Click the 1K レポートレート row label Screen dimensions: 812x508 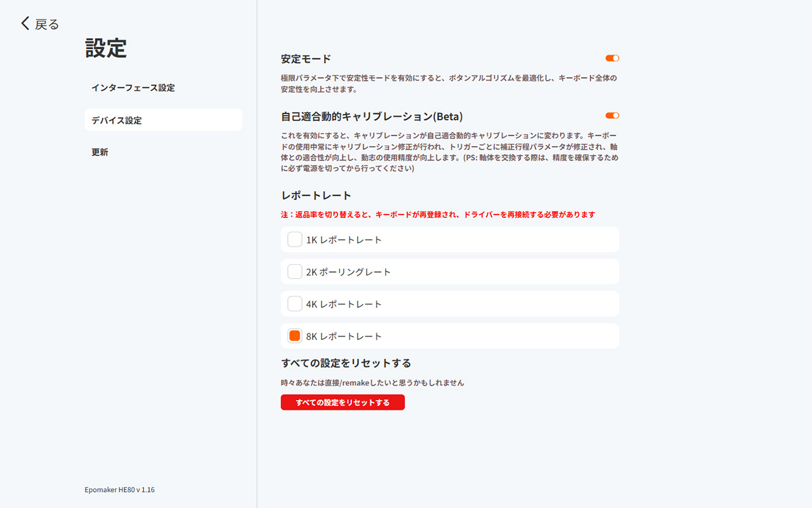(x=344, y=239)
